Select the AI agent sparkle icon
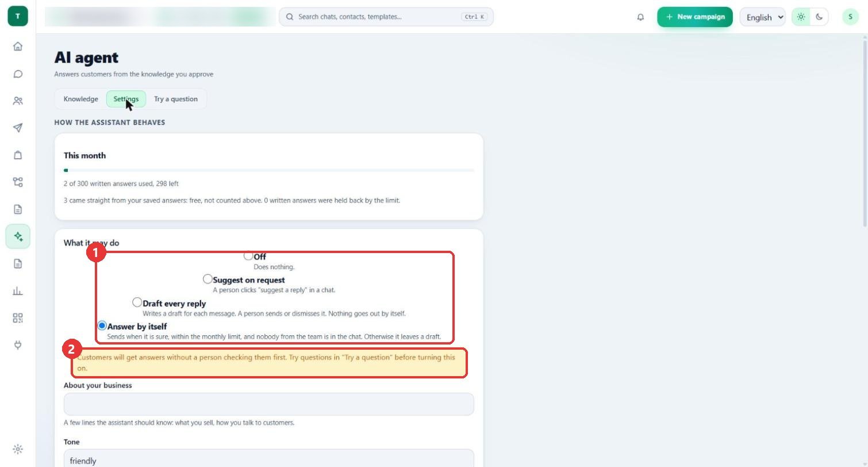868x467 pixels. [18, 236]
